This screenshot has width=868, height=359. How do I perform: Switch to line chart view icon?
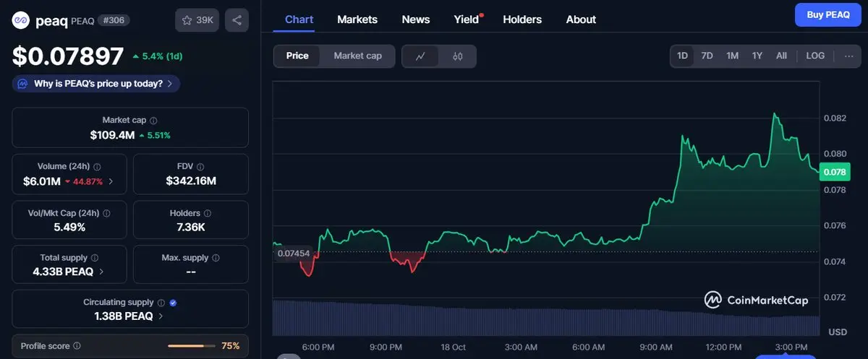(x=420, y=56)
